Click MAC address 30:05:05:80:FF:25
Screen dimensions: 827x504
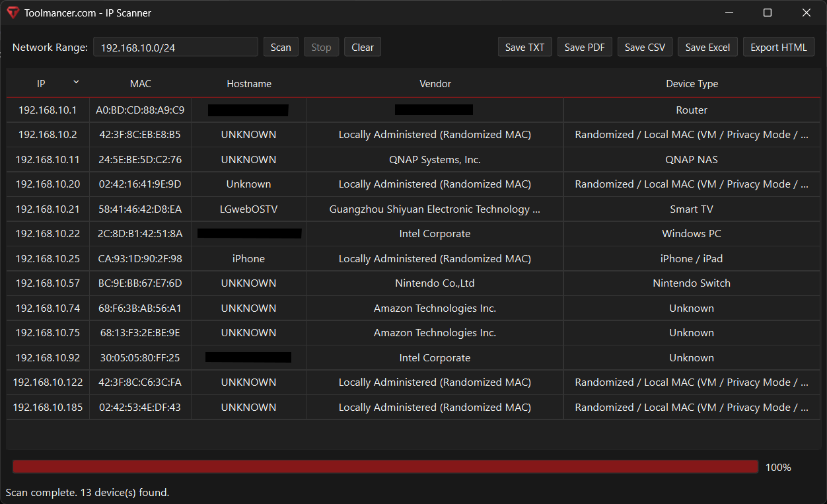(140, 357)
